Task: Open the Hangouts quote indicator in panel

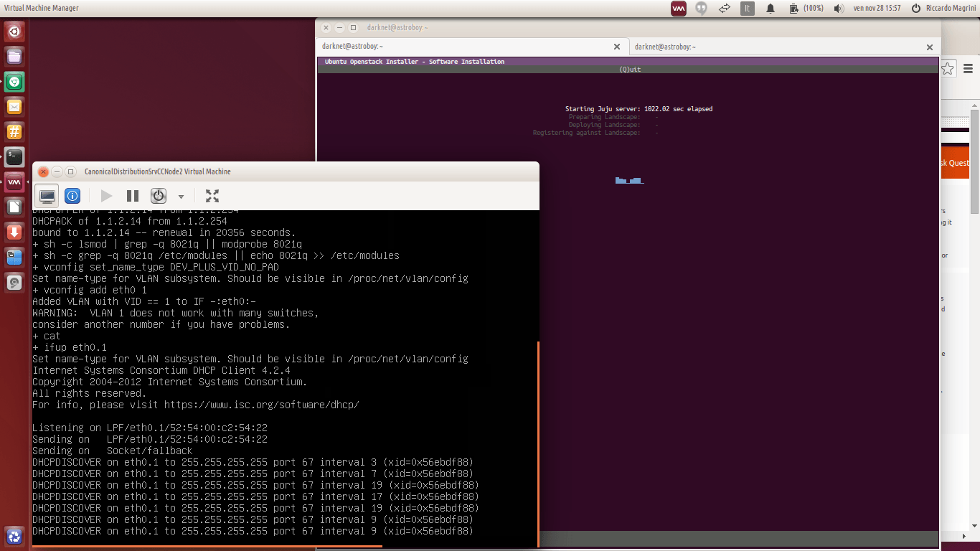Action: pyautogui.click(x=702, y=9)
